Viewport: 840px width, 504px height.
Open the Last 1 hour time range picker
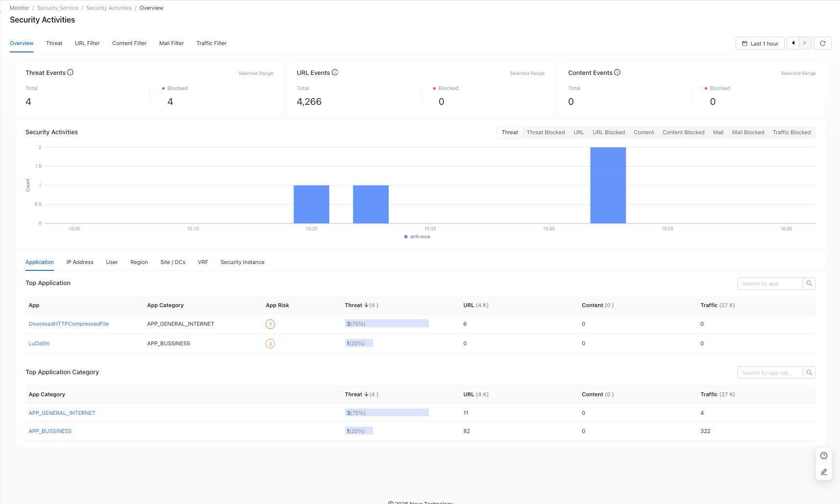760,44
